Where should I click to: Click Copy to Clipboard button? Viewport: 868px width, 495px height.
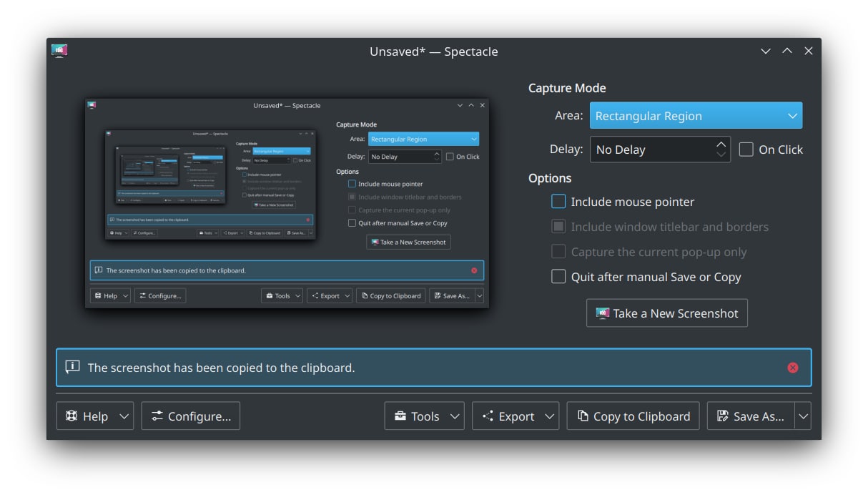[x=633, y=416]
